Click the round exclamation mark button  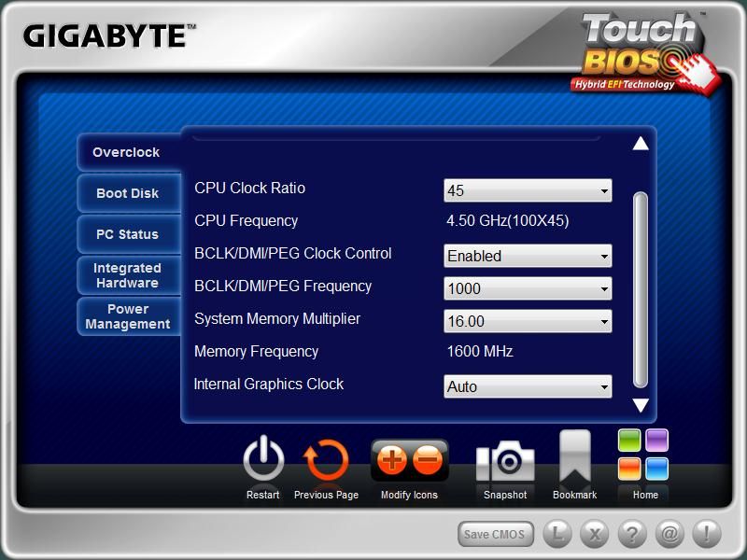coord(707,534)
